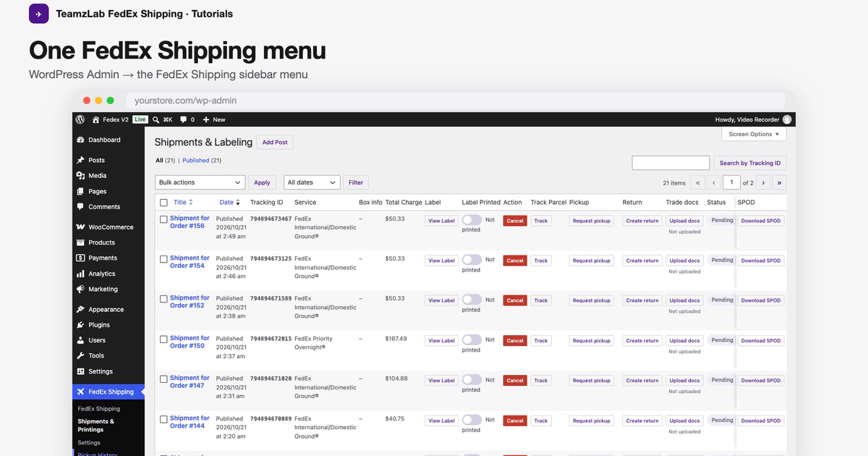Open Payments via the dollar icon
The width and height of the screenshot is (868, 456).
pyautogui.click(x=81, y=258)
